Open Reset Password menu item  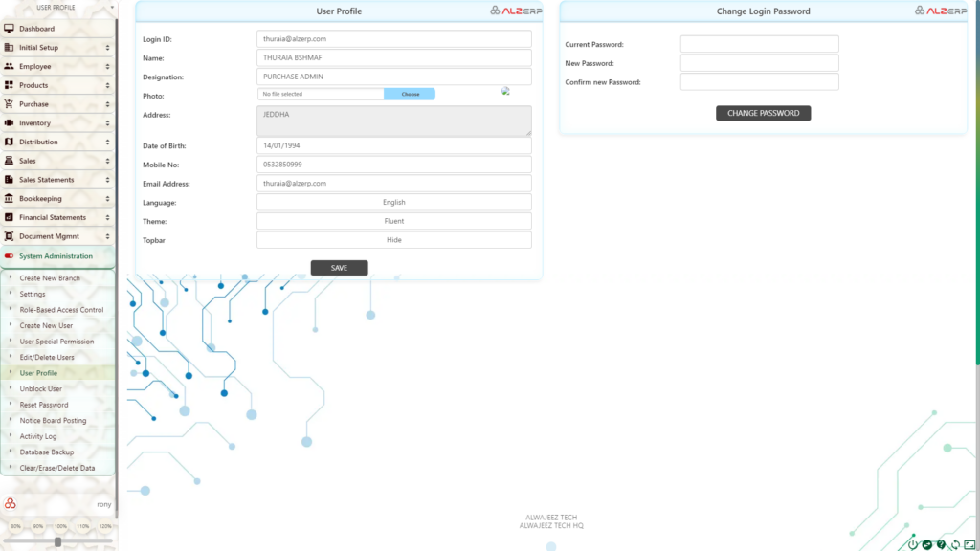tap(44, 405)
